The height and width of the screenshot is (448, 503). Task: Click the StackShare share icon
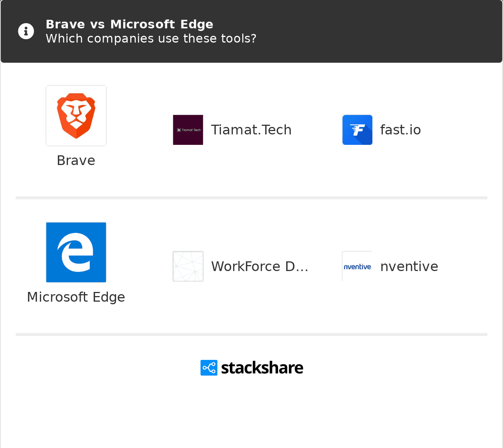209,368
